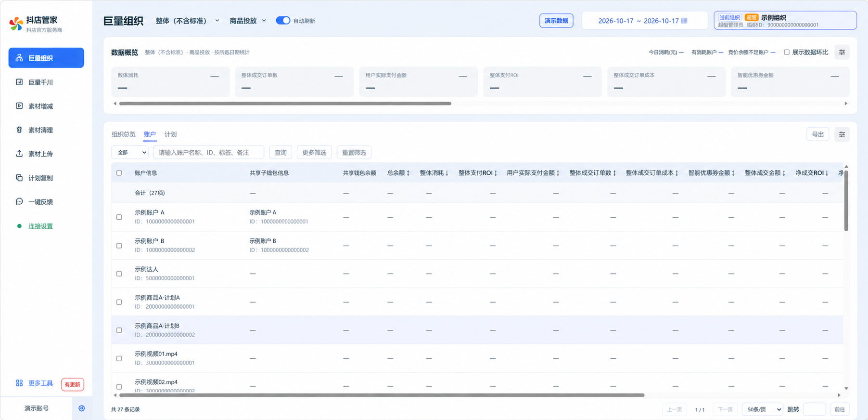Focus the account name search field
Screen dimensions: 868x420
click(x=209, y=153)
